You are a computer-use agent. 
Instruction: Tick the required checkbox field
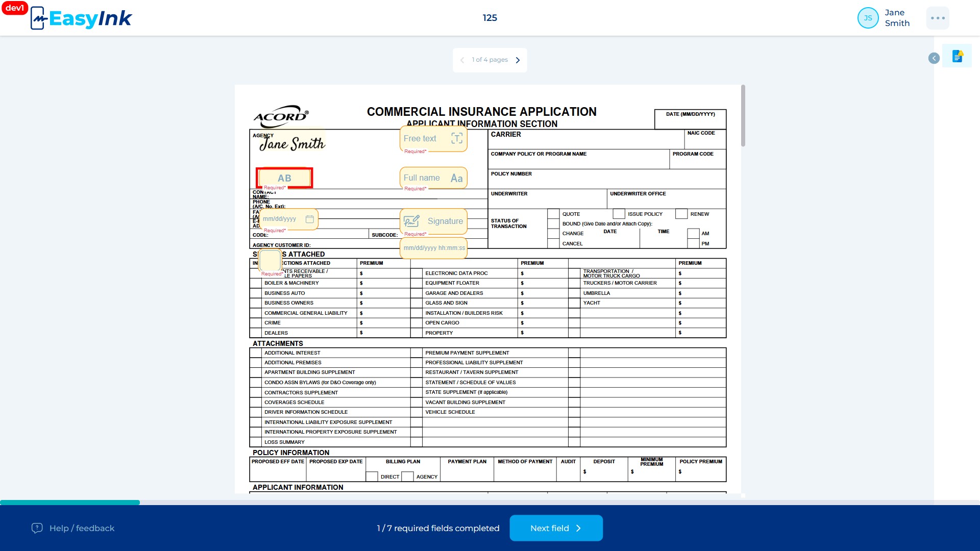(x=271, y=260)
